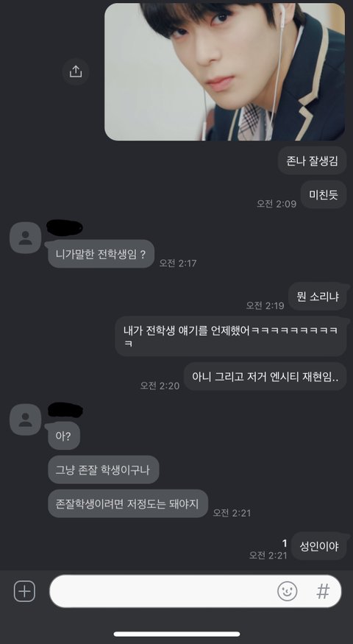Tap the 저정도는 돼야지 message bubble
This screenshot has width=353, height=644.
coord(128,503)
